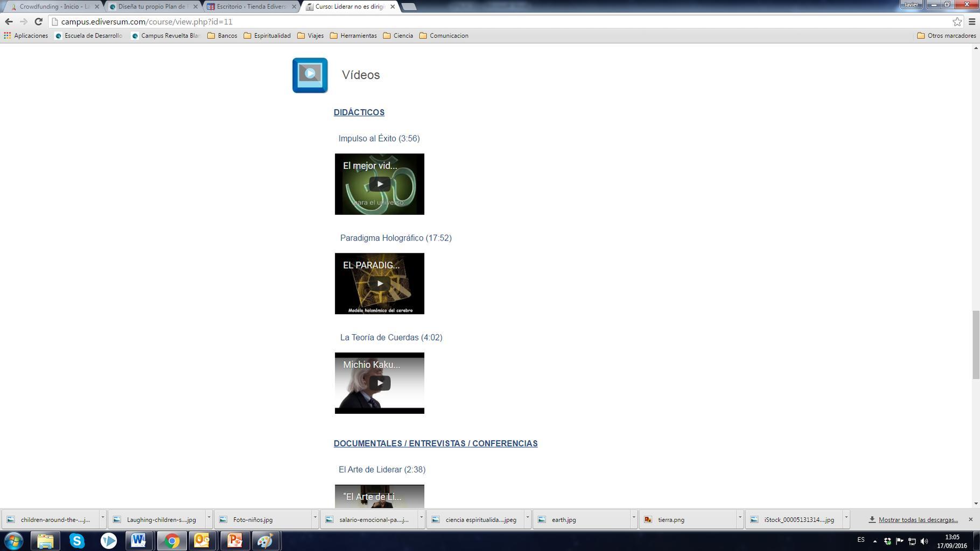
Task: Open the Paradigma Holográfico video thumbnail
Action: 380,284
